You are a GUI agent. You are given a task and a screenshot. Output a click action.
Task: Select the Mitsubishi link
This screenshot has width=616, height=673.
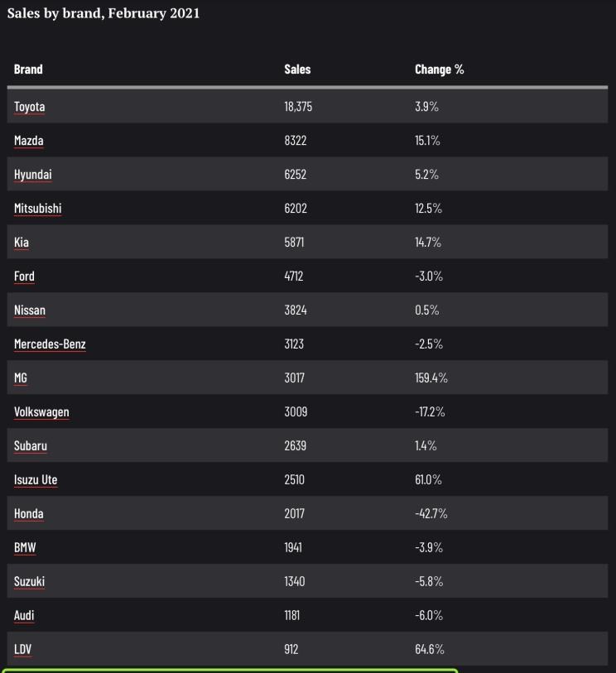pos(38,208)
